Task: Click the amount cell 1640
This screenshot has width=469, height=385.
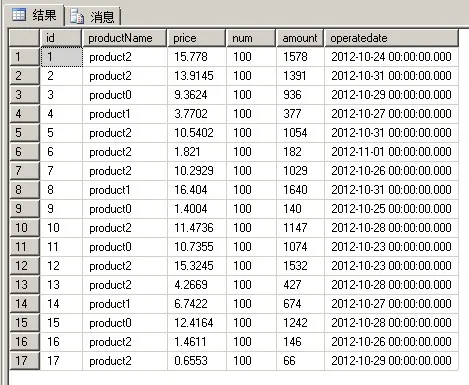Action: click(x=300, y=190)
